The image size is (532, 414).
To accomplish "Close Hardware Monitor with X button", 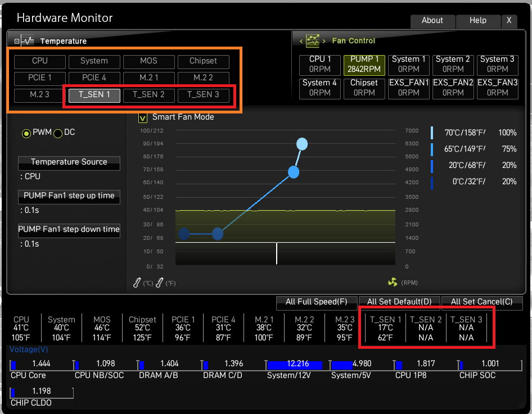I will click(509, 21).
